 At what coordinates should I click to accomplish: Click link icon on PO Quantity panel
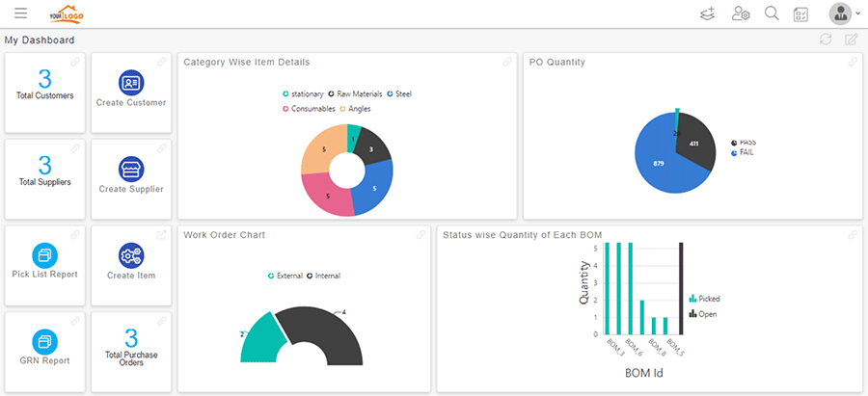[854, 62]
